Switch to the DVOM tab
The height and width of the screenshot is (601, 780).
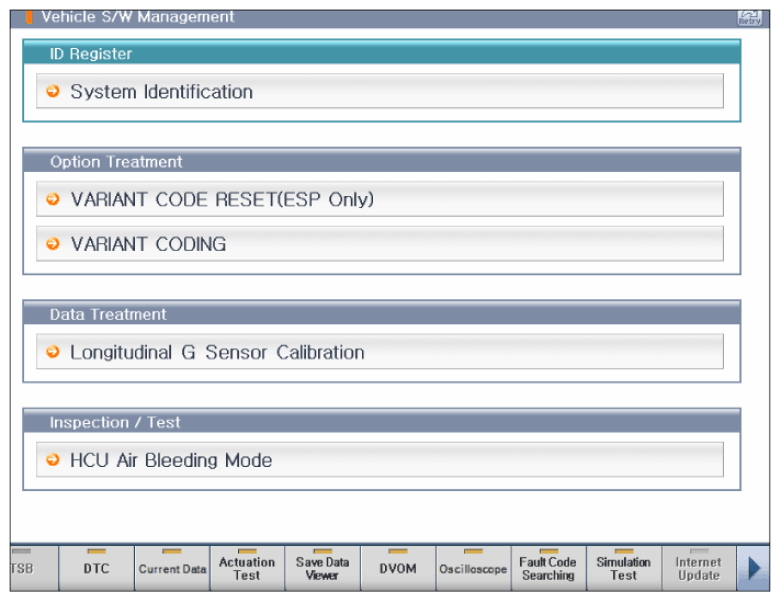(398, 568)
